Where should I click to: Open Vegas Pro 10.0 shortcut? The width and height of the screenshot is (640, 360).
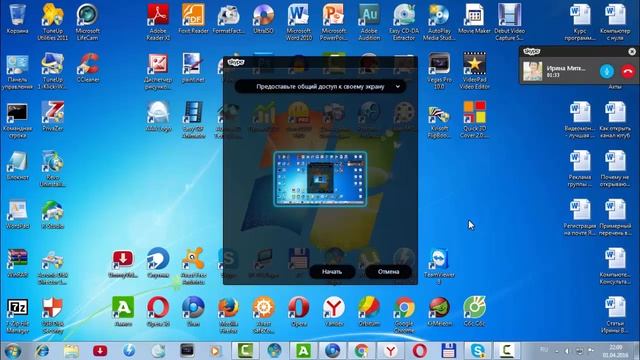(x=439, y=71)
